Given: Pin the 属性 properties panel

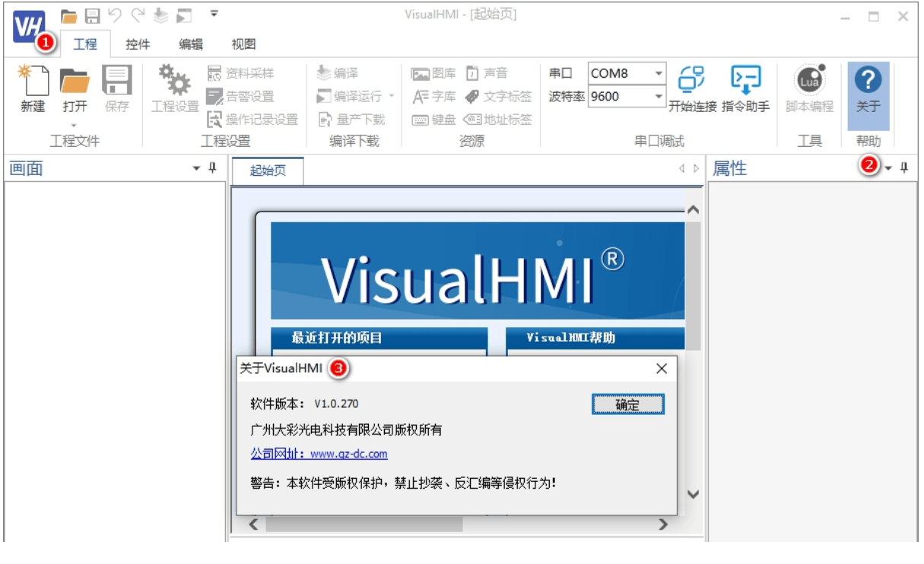Looking at the screenshot, I should pyautogui.click(x=904, y=168).
